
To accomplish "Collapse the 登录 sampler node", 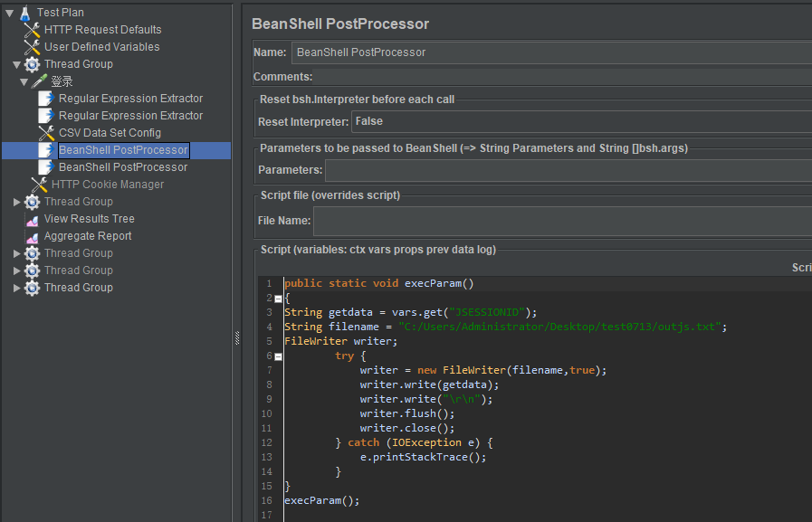I will [x=24, y=81].
